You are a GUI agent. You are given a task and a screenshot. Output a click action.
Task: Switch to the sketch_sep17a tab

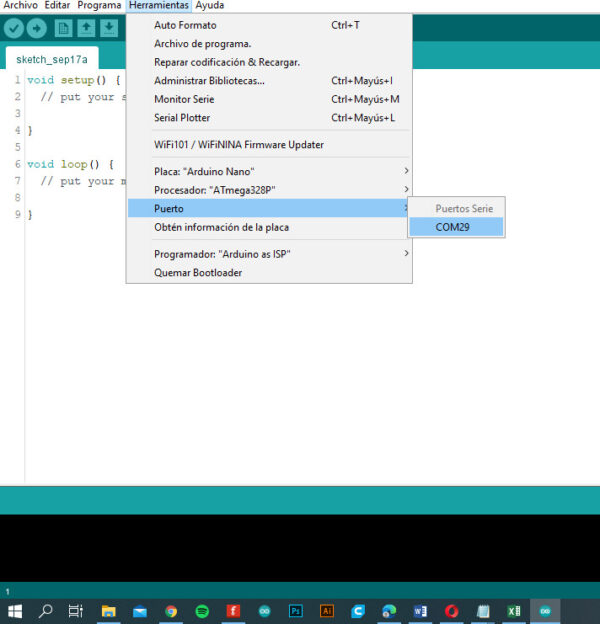52,60
